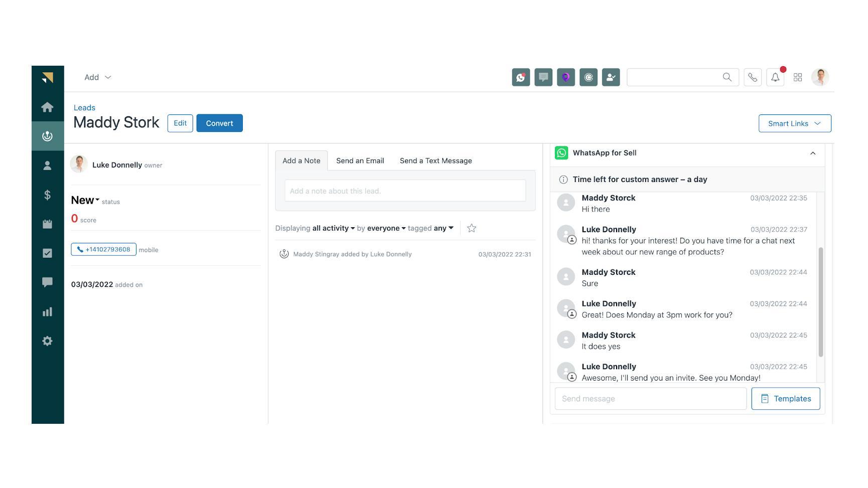Open WhatsApp app icon in top bar
Viewport: 868px width, 488px height.
521,77
